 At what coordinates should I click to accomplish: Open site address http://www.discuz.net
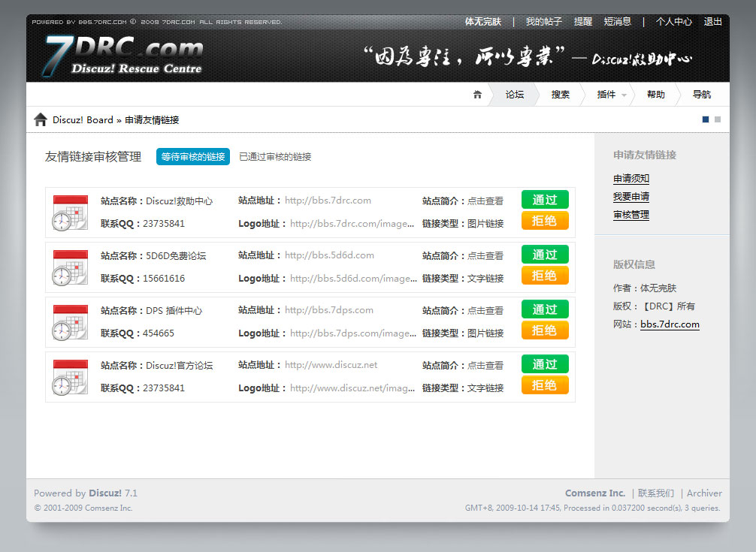coord(331,365)
